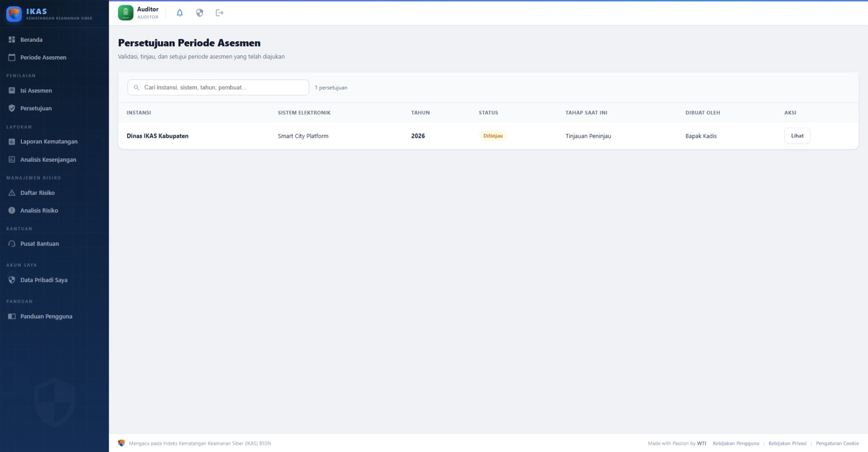
Task: Open the Kebijakan Privasi footer link
Action: 787,443
